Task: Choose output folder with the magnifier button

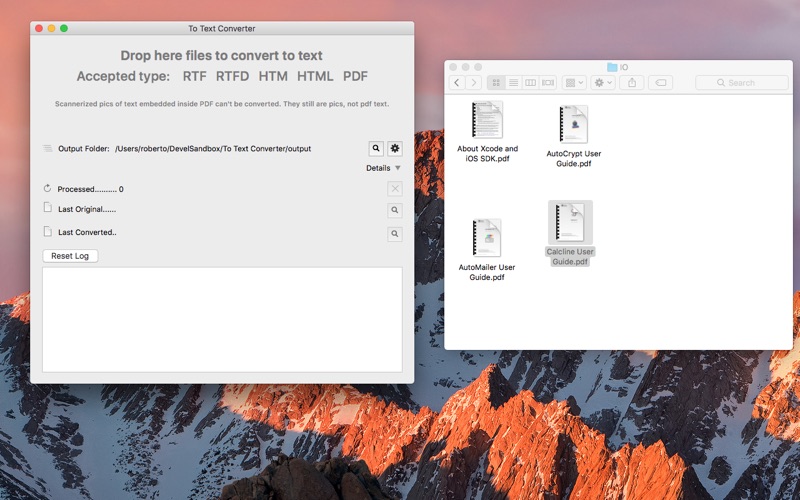Action: point(376,148)
